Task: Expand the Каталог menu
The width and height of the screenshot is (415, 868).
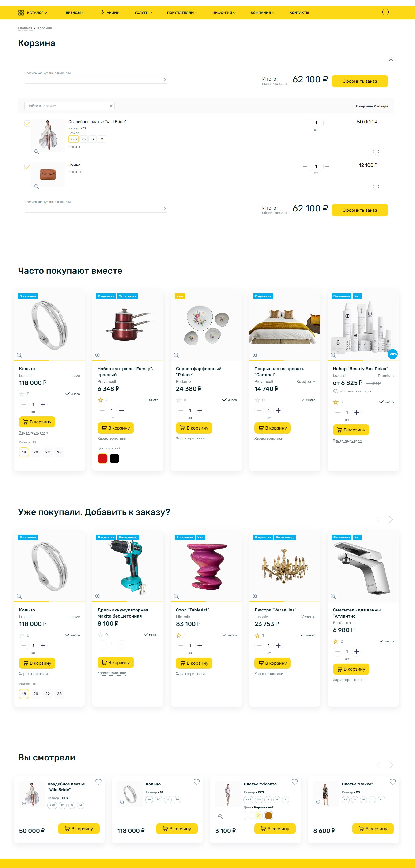Action: pyautogui.click(x=33, y=13)
